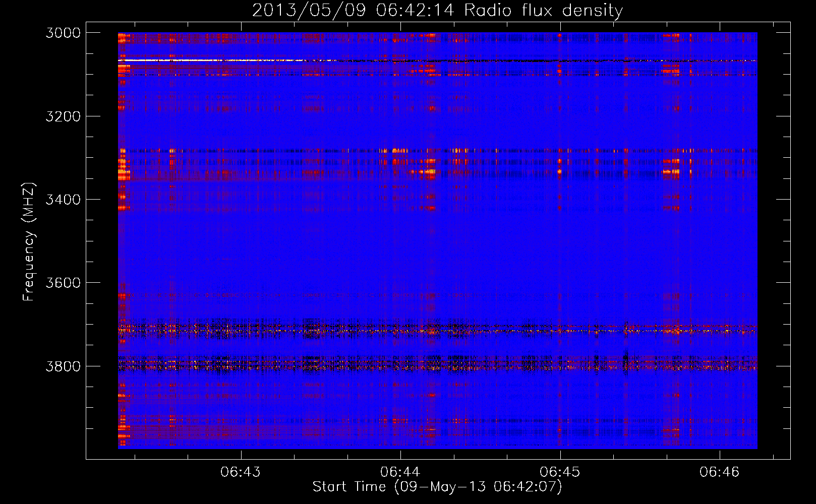Click the 3400 frequency tick label
Screen dimensions: 816x504
63,200
